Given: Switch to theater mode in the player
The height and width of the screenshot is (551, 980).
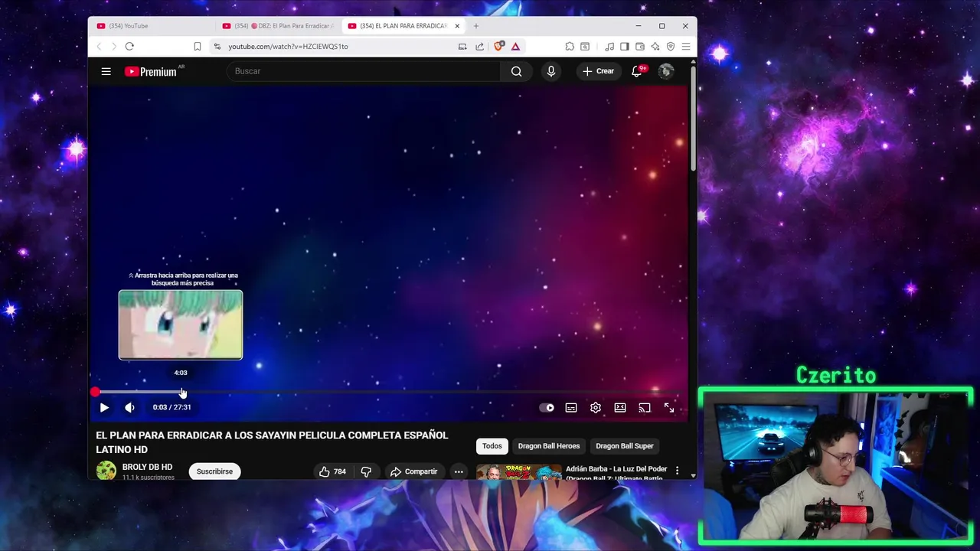Looking at the screenshot, I should (620, 408).
